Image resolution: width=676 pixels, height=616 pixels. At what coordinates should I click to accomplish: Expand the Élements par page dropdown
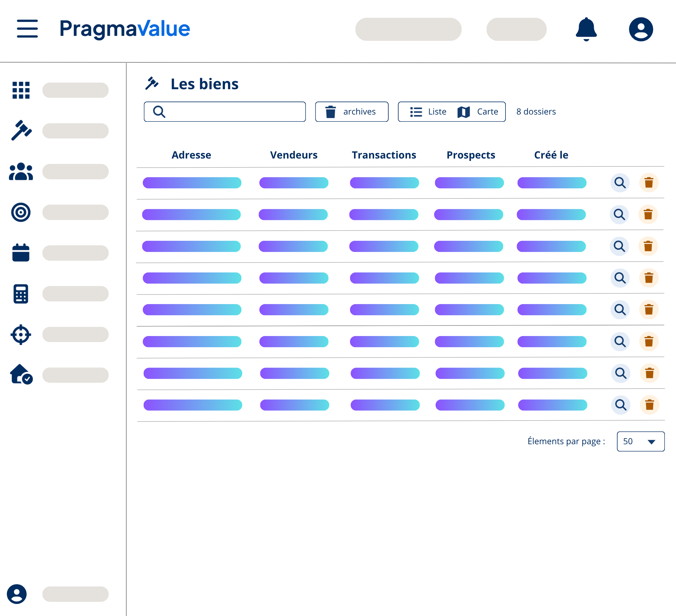(x=640, y=442)
